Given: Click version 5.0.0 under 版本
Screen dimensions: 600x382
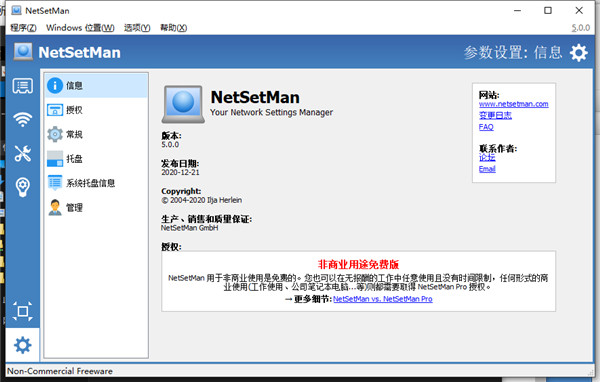Looking at the screenshot, I should 170,145.
